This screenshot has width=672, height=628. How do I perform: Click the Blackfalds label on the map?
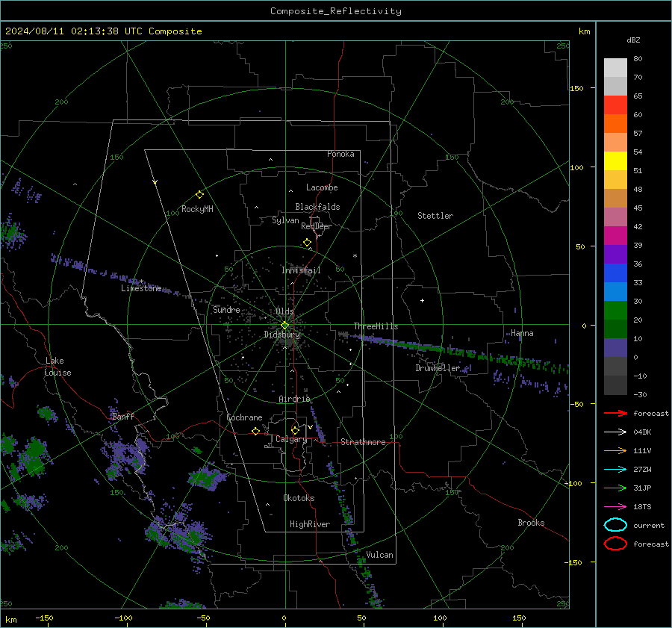point(317,207)
